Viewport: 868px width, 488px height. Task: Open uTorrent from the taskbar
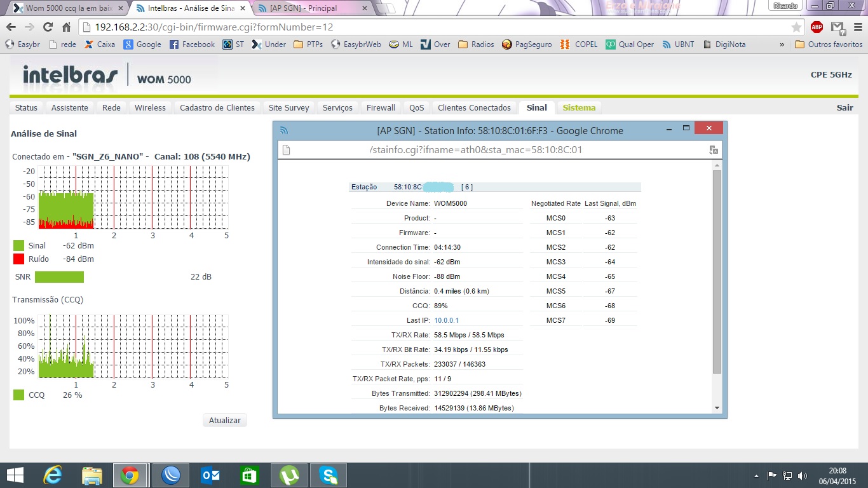289,475
